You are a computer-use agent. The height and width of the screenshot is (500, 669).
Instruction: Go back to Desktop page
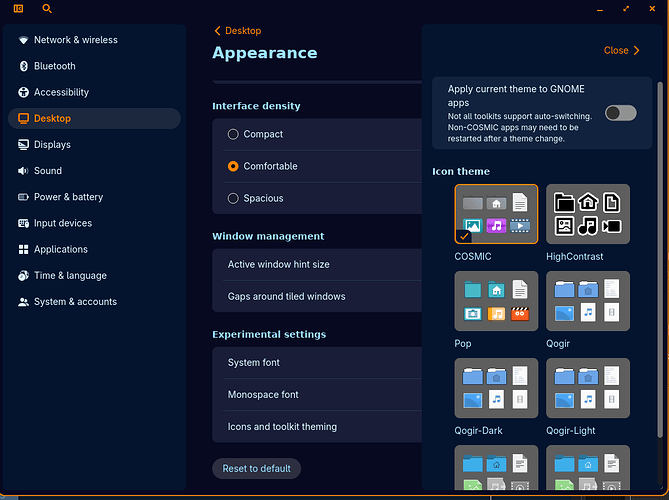238,31
